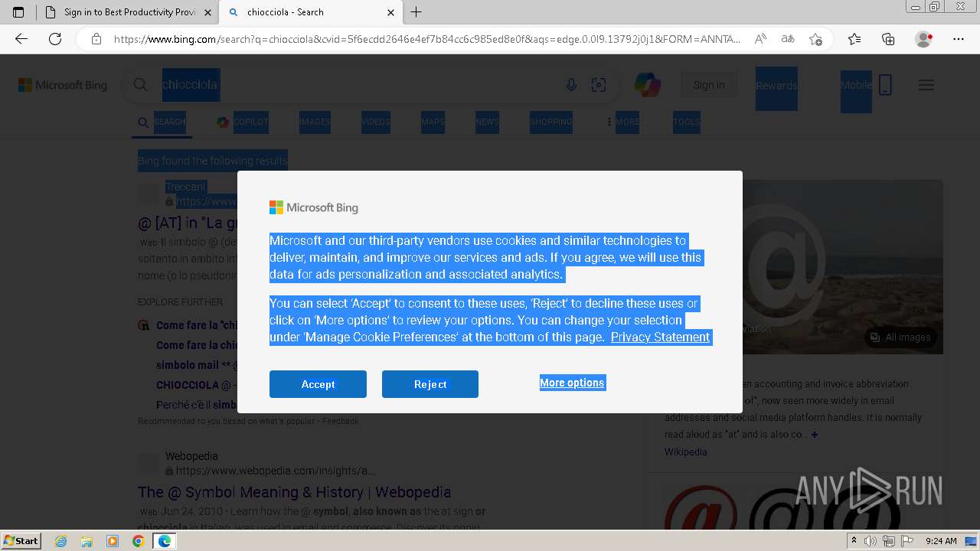Click the address bar URL

(427, 39)
